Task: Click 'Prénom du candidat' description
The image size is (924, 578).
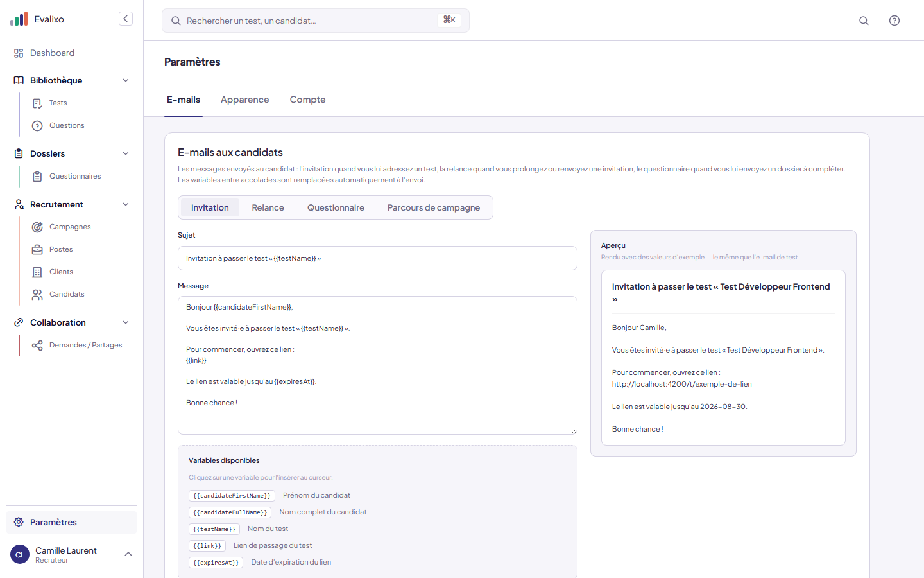Action: coord(317,495)
